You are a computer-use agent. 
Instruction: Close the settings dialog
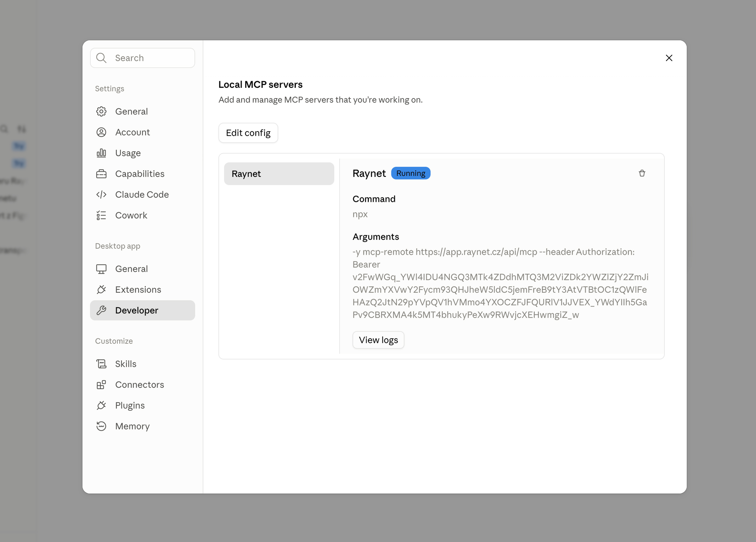click(x=669, y=58)
